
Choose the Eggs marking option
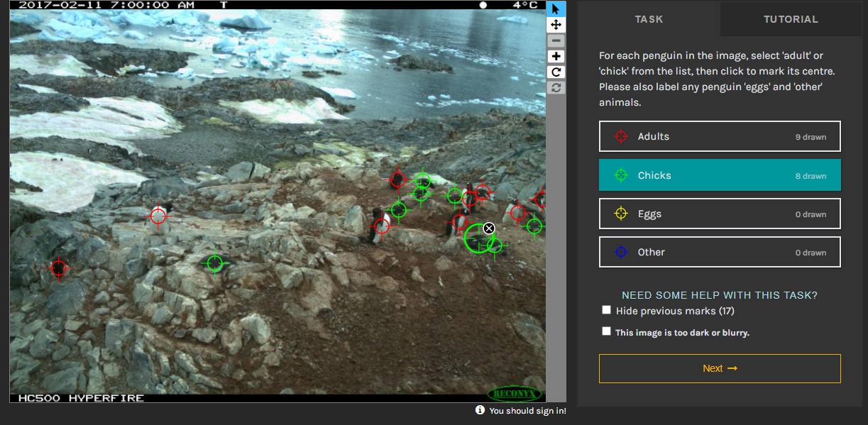tap(720, 214)
